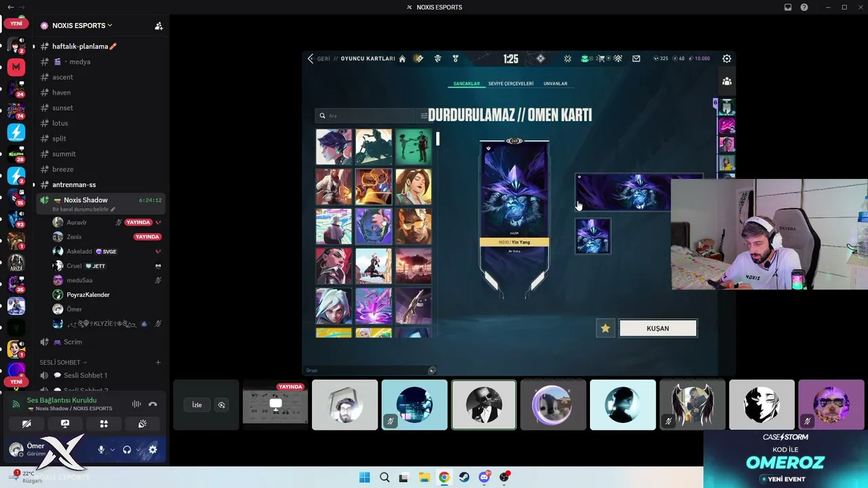Open the YAYINDA stream thumbnail
The height and width of the screenshot is (488, 868).
[275, 405]
